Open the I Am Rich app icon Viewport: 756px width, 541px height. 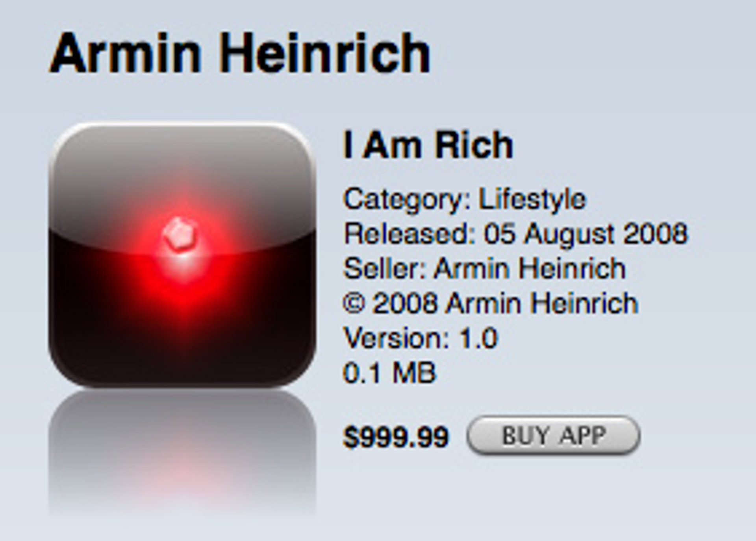pos(182,255)
